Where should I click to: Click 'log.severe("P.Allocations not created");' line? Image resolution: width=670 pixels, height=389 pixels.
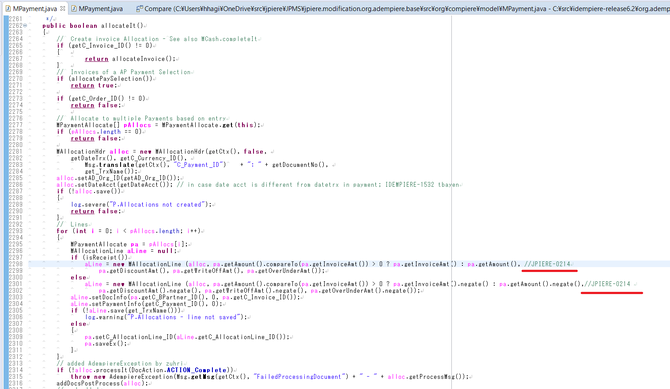[141, 205]
